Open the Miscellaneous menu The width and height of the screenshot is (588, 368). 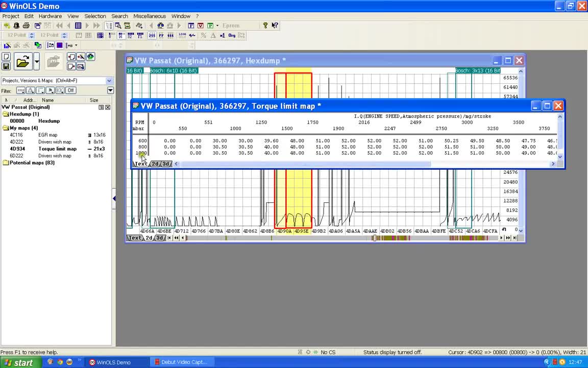pos(150,16)
